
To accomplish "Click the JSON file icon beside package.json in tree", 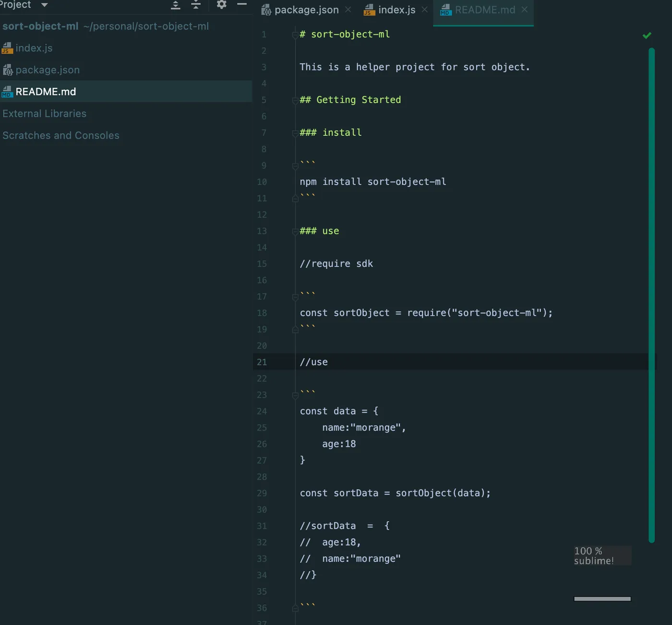I will [x=8, y=70].
